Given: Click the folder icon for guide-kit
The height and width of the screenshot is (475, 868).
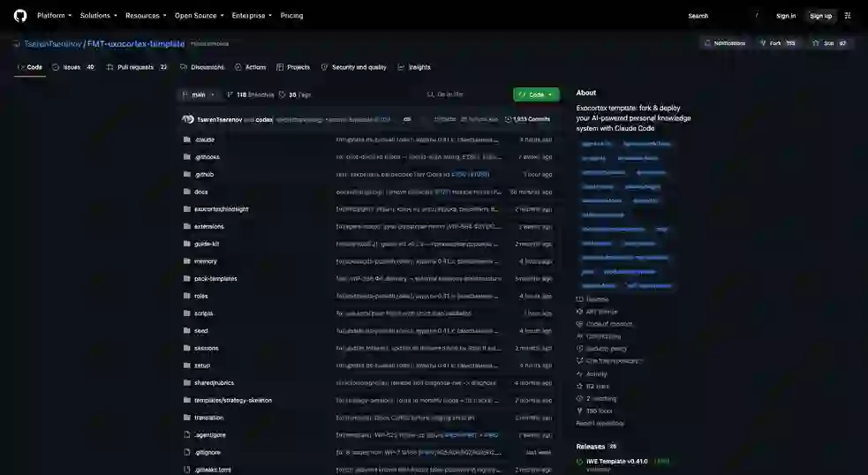Looking at the screenshot, I should 187,244.
